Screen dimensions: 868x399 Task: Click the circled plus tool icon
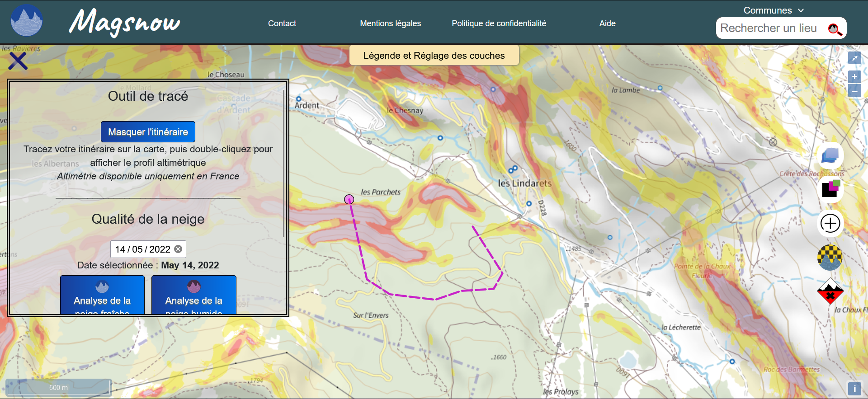830,223
